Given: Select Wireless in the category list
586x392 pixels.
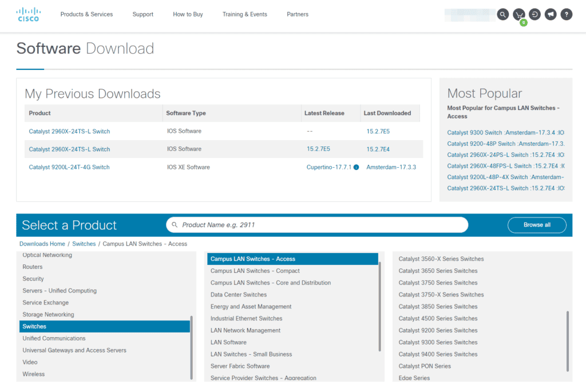Looking at the screenshot, I should point(34,374).
